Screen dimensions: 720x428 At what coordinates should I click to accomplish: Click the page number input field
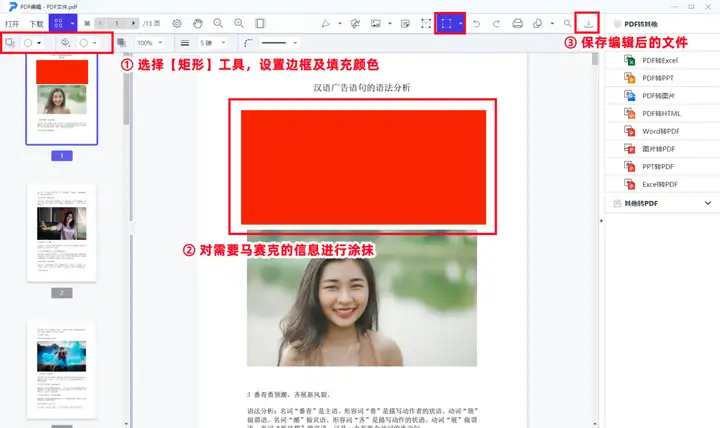pos(117,23)
